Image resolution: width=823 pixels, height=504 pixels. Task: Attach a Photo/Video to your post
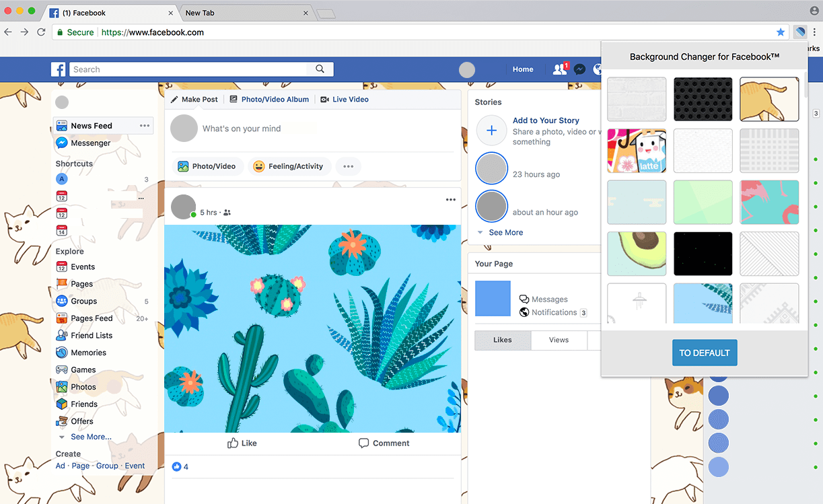[208, 166]
